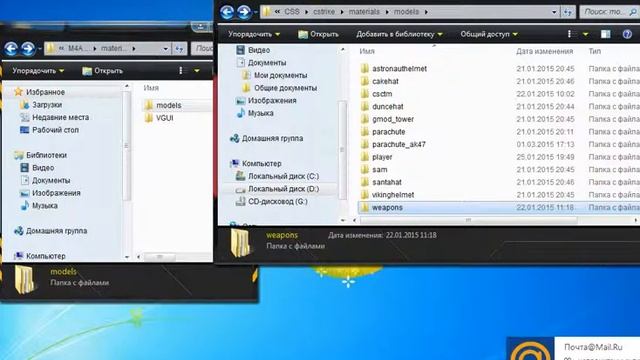Go forward in the CSS models window

[244, 12]
